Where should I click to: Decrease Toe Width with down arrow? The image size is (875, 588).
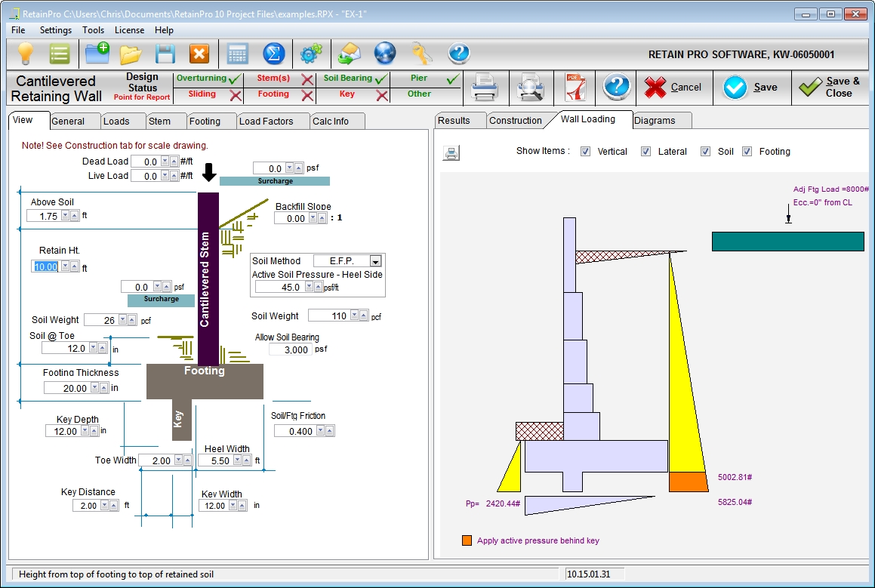179,460
